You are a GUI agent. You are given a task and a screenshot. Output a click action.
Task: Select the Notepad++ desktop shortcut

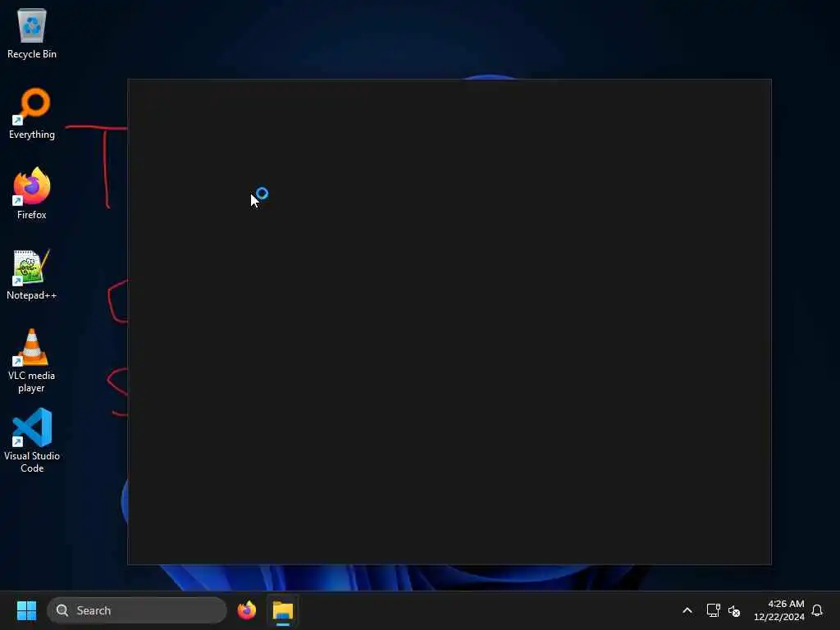[32, 274]
